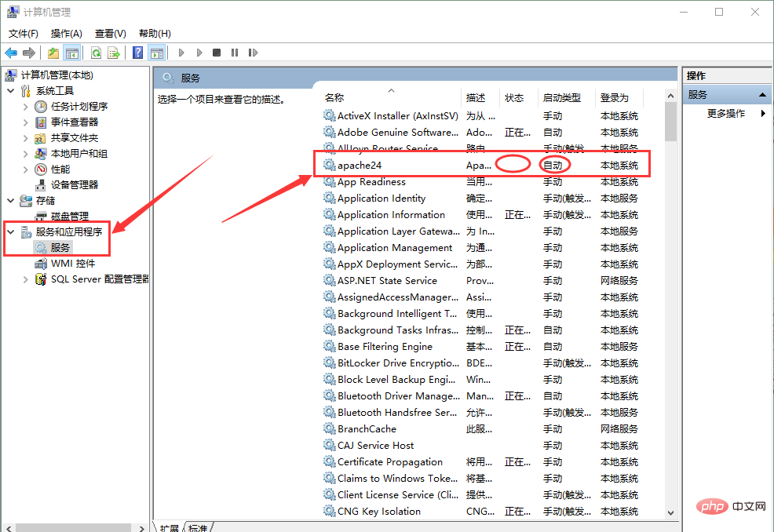Click the Forward arrow toolbar icon
The height and width of the screenshot is (532, 774).
[x=29, y=53]
